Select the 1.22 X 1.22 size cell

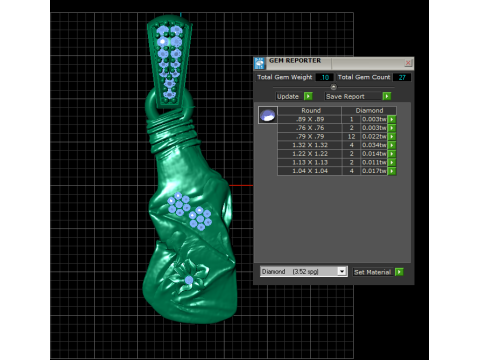point(310,154)
